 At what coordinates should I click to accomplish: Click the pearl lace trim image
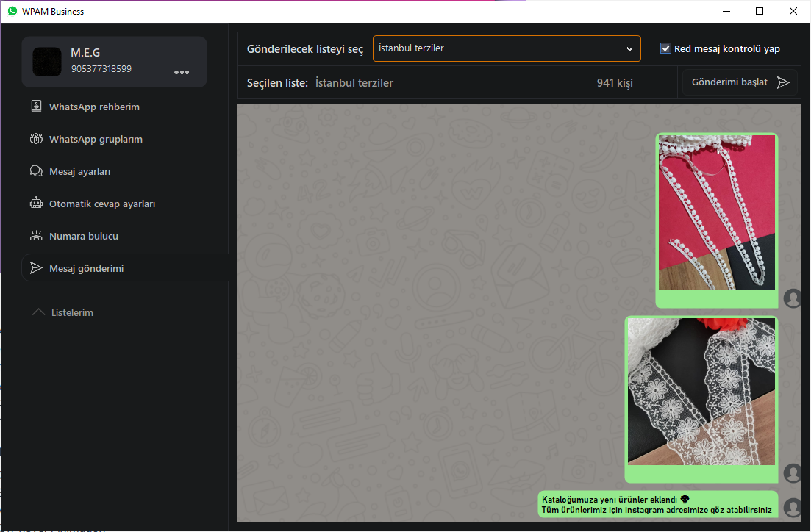[x=716, y=213]
